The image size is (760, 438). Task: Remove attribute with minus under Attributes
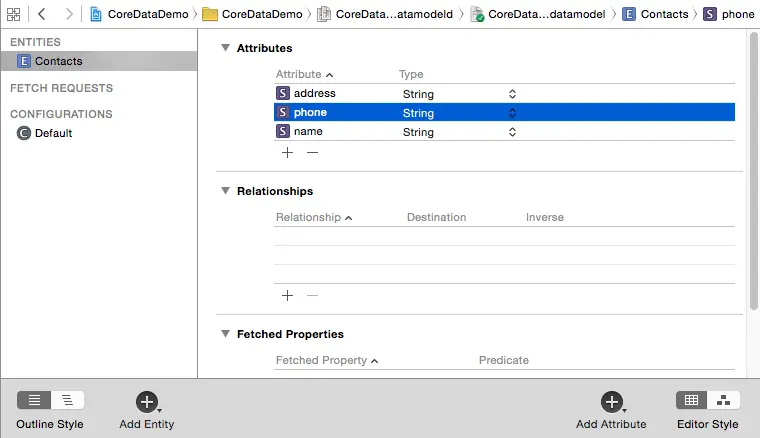coord(313,153)
